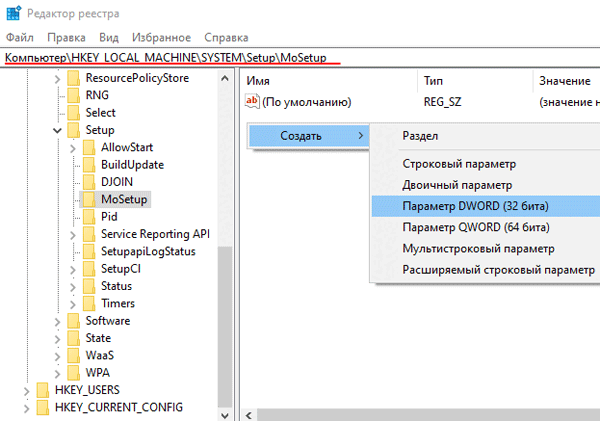Select the MoSetup key label
The width and height of the screenshot is (600, 421).
click(x=124, y=199)
